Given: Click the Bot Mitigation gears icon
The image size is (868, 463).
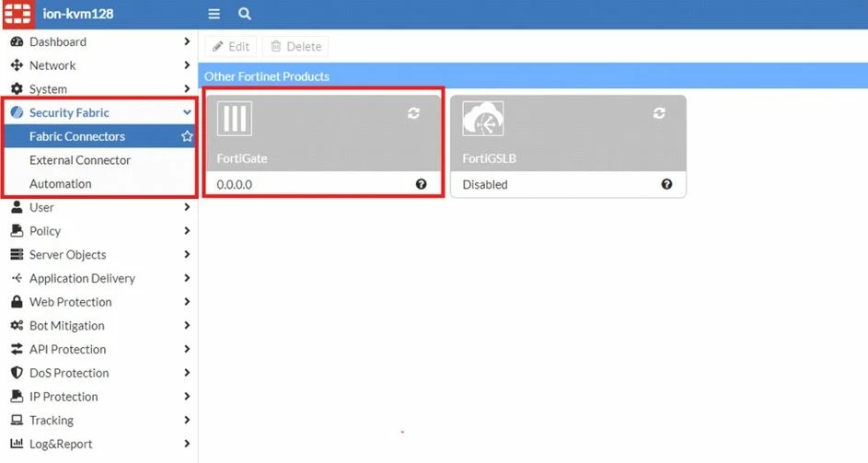Looking at the screenshot, I should pos(17,325).
